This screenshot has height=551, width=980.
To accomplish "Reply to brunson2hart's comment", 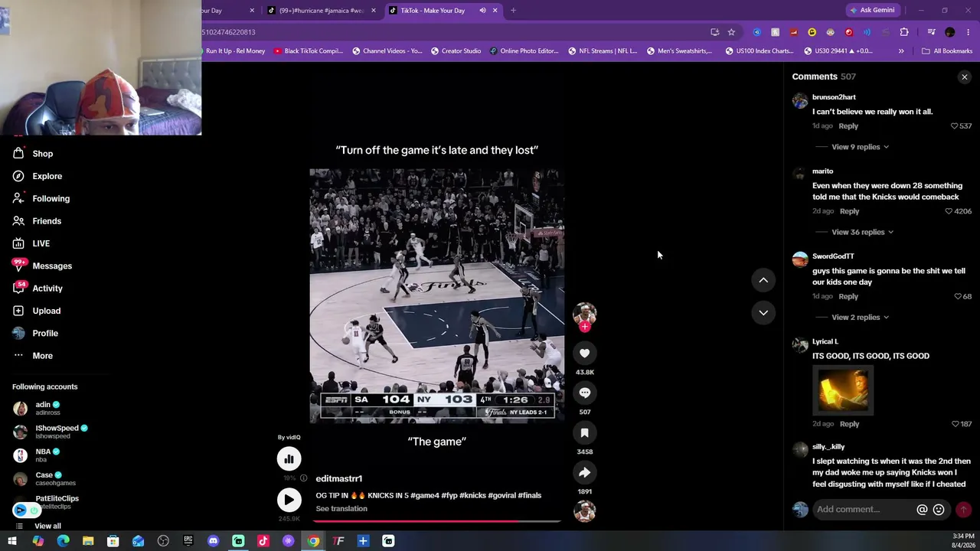I will coord(848,126).
